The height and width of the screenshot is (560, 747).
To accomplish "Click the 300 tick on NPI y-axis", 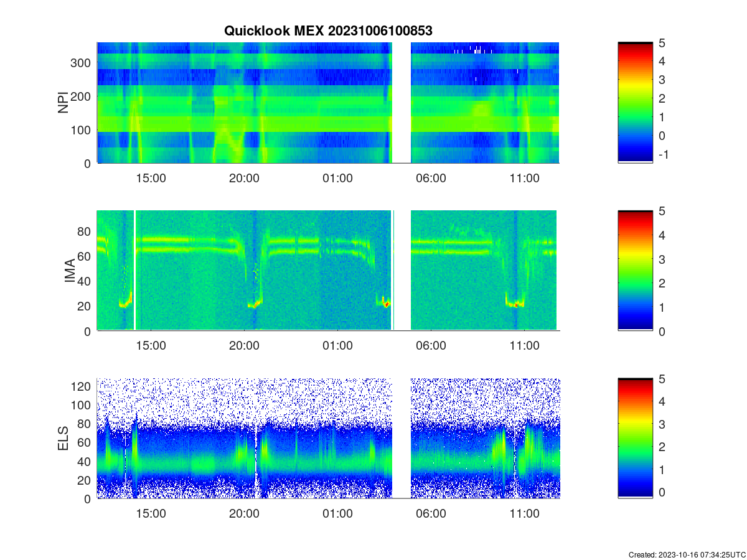I will (x=82, y=62).
